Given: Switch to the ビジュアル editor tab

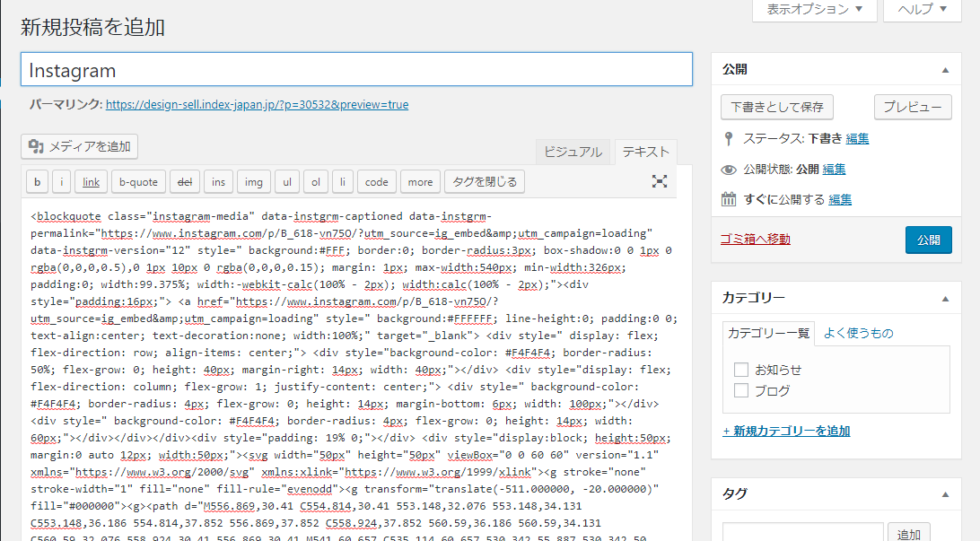Looking at the screenshot, I should [x=573, y=152].
